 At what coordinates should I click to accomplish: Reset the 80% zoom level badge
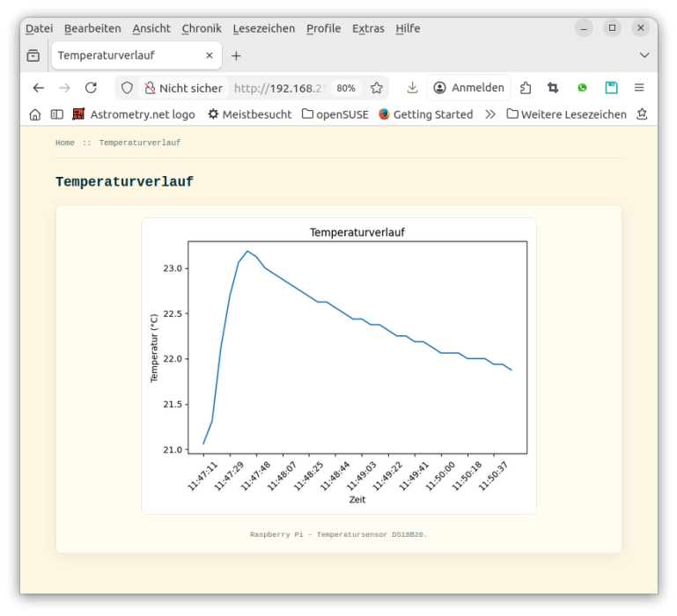click(346, 88)
